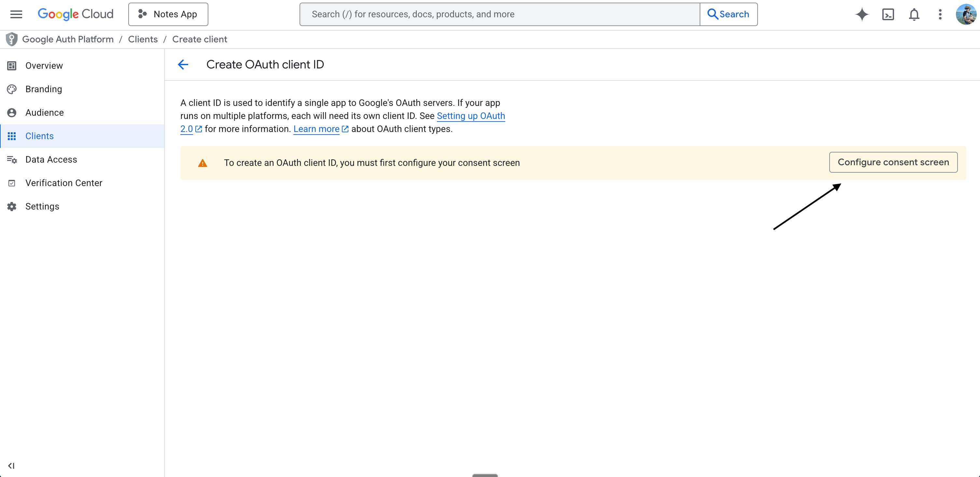980x477 pixels.
Task: Collapse the left navigation sidebar
Action: [11, 466]
